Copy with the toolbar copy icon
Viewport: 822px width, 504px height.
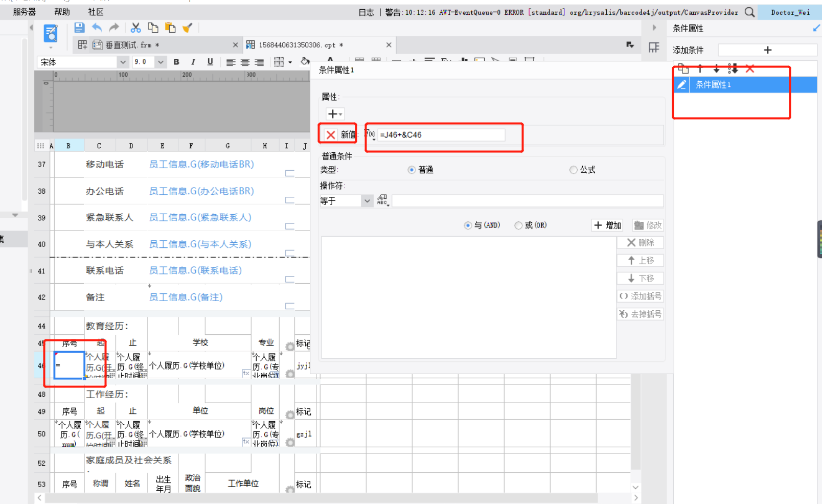(x=153, y=28)
